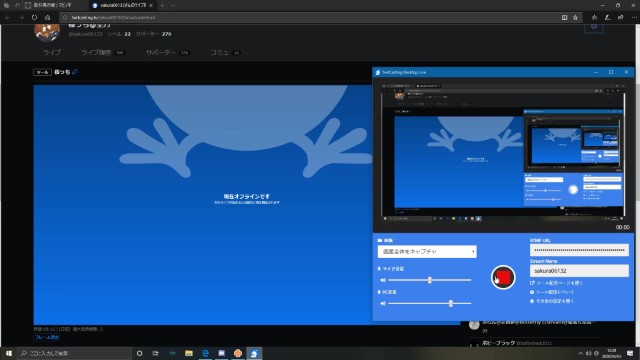Open the other settings link
Viewport: 640px width, 360px height.
click(x=552, y=301)
